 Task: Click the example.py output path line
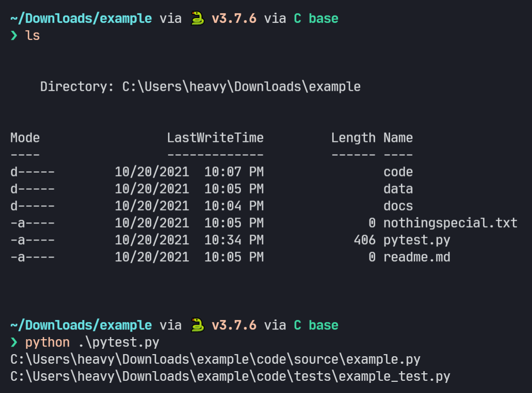tap(215, 359)
